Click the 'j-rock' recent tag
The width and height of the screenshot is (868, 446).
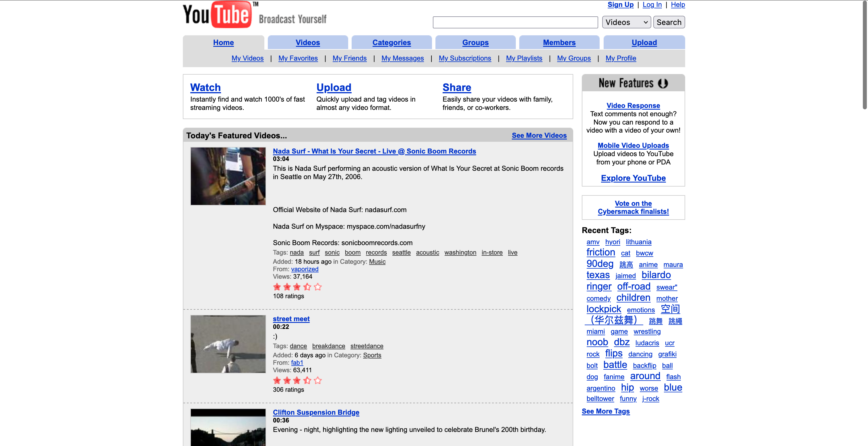pos(650,399)
